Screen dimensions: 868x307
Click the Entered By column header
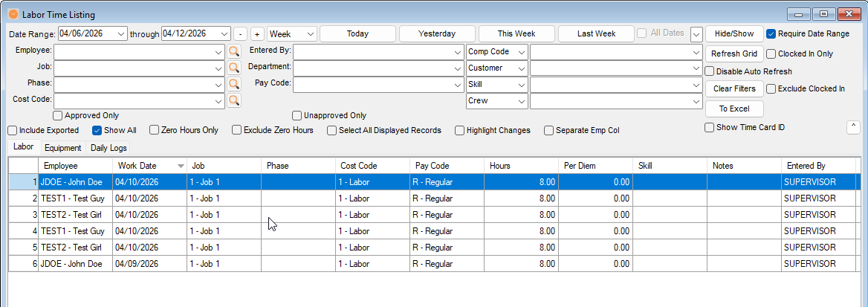click(x=818, y=166)
